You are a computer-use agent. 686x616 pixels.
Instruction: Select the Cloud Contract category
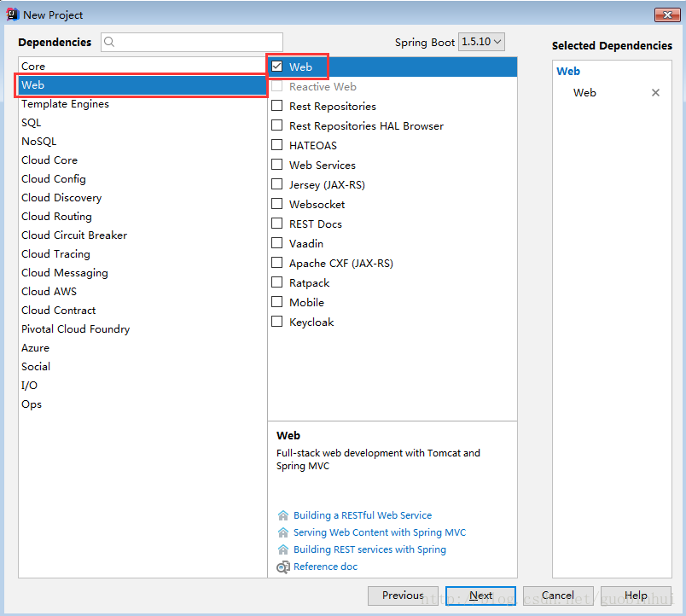[x=142, y=311]
